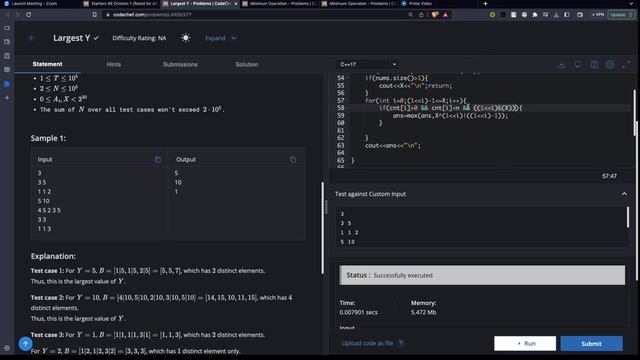Click help icon beside Upload code
This screenshot has width=640, height=360.
(401, 343)
